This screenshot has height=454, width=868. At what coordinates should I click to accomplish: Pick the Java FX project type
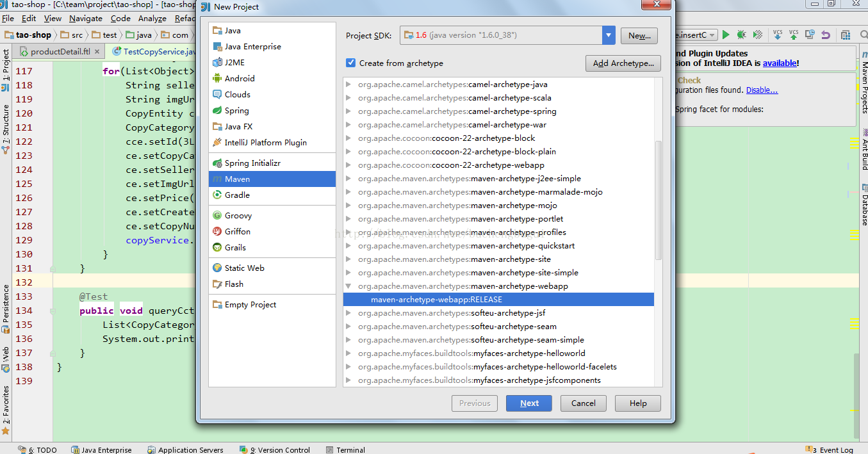tap(272, 126)
